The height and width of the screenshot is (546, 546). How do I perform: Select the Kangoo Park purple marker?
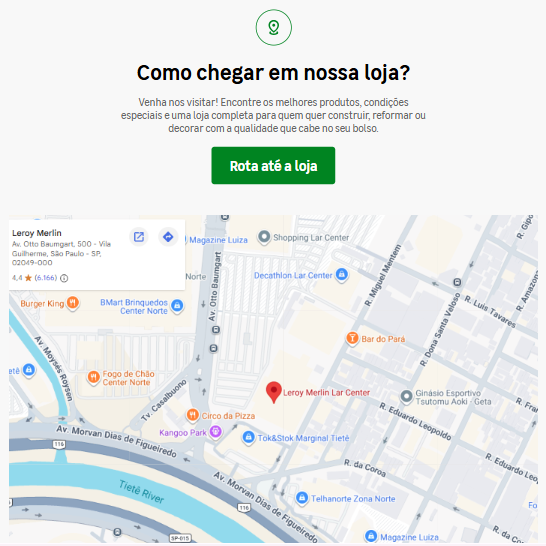click(x=216, y=432)
